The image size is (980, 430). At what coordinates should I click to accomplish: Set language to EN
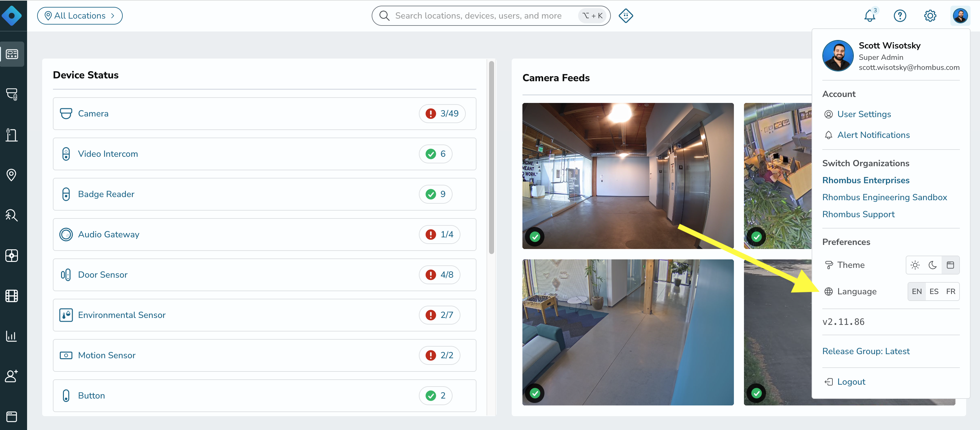click(917, 291)
